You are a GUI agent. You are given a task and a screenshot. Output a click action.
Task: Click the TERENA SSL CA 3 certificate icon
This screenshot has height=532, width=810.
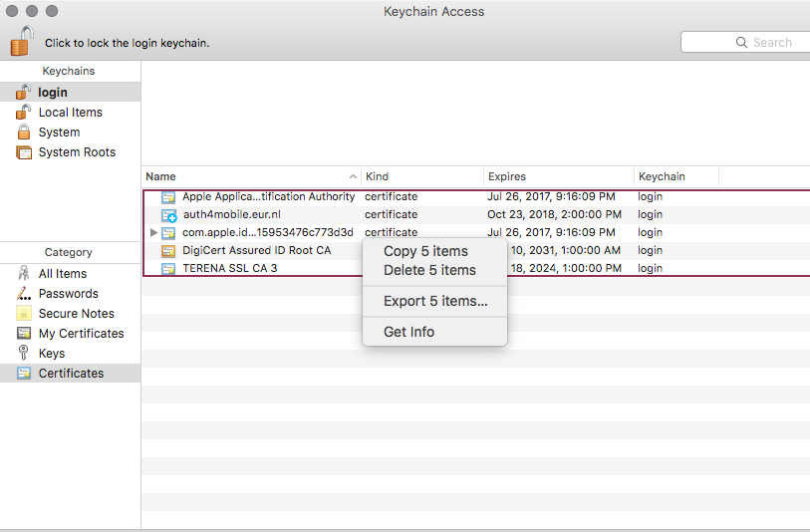coord(168,269)
